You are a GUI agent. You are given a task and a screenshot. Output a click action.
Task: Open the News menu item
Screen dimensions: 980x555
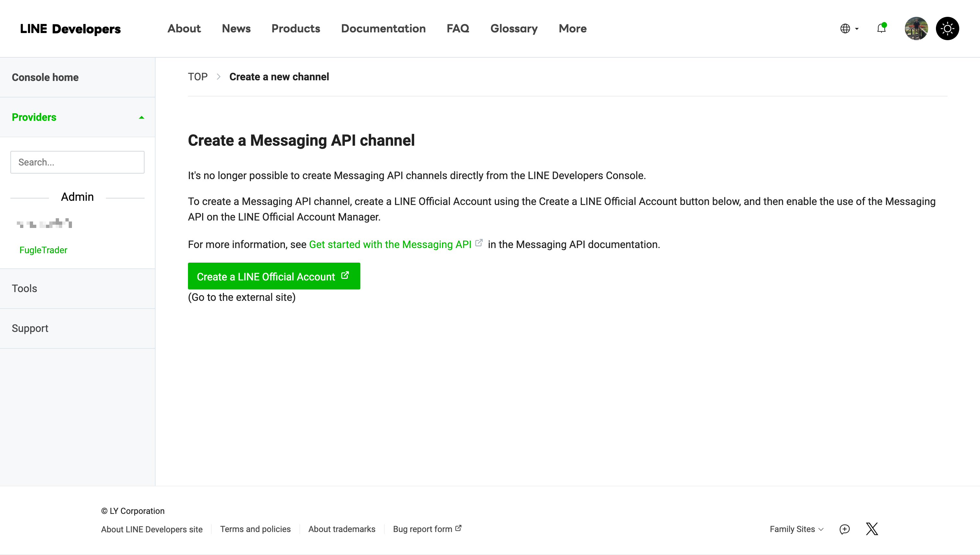pyautogui.click(x=236, y=28)
